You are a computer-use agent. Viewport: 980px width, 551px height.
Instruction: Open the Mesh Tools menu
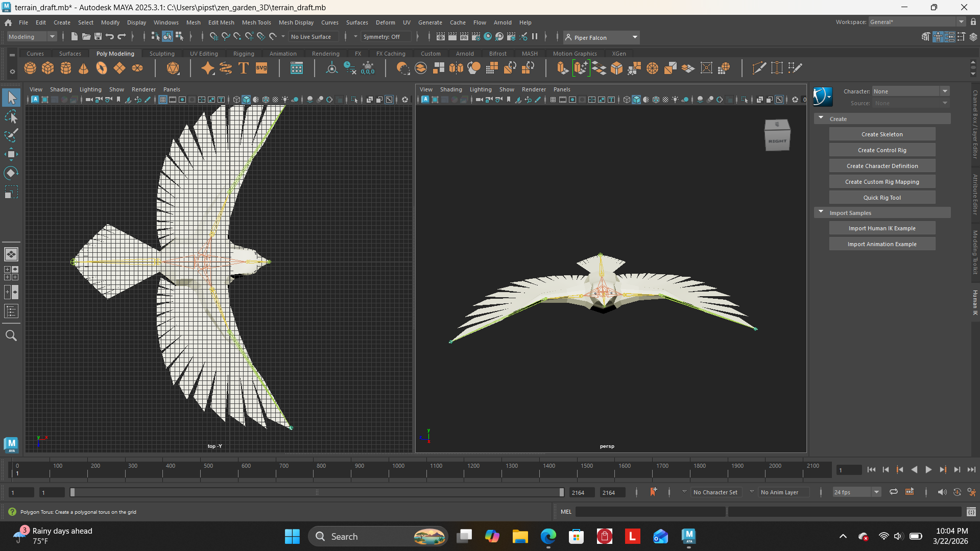[x=256, y=22]
